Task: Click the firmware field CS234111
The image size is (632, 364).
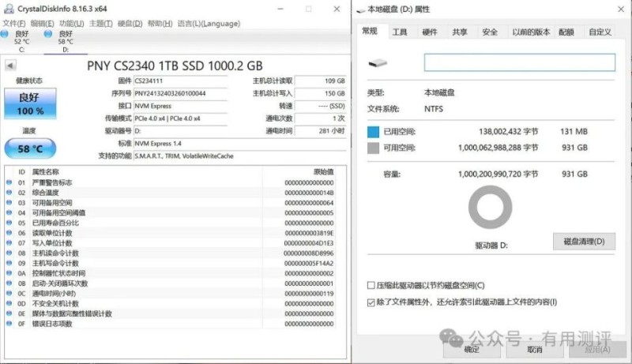Action: pos(180,81)
